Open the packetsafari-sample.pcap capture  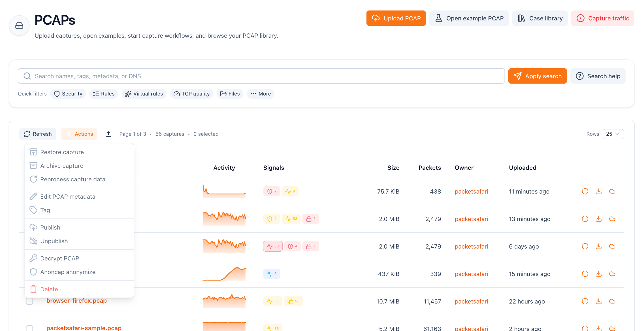coord(84,328)
